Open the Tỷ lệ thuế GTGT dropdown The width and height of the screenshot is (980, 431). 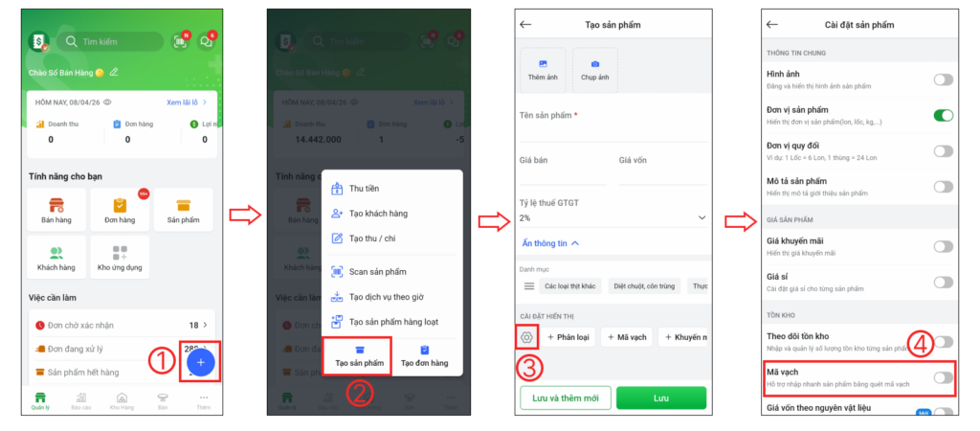(613, 217)
